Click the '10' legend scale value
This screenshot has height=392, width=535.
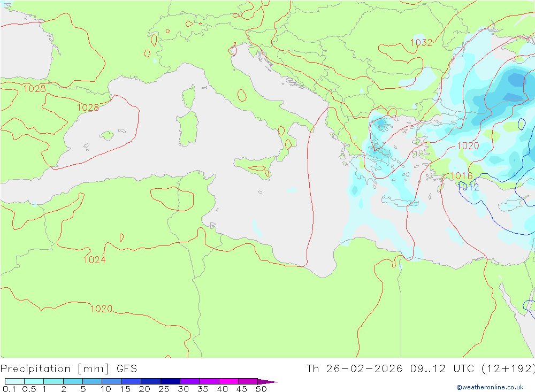click(106, 389)
